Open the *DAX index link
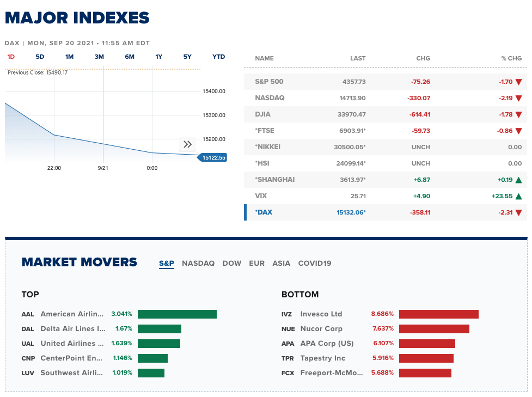The image size is (532, 397). 264,212
